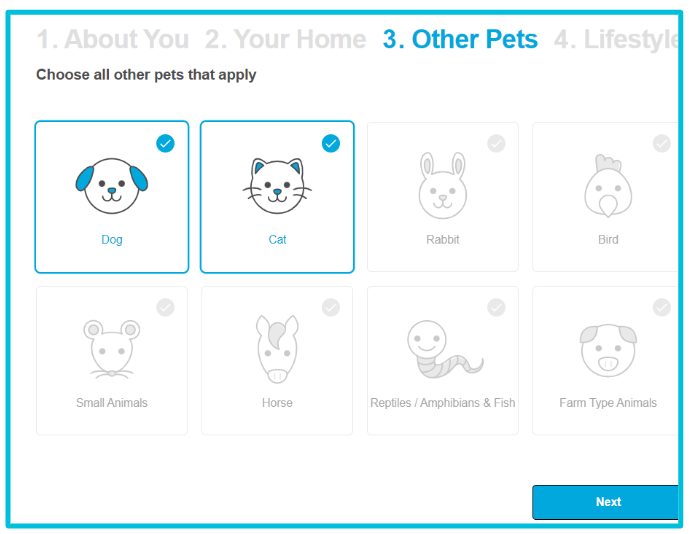Tick the Bird card checkmark

point(661,143)
